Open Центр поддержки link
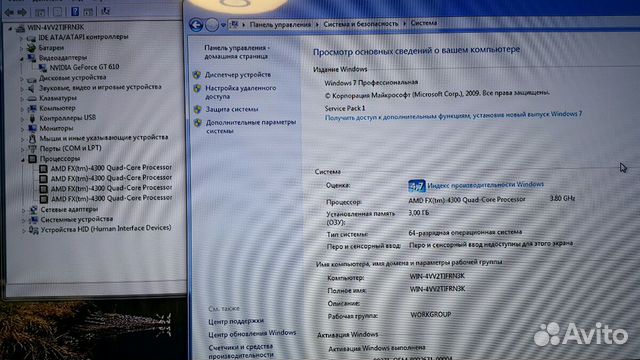The height and width of the screenshot is (360, 640). tap(236, 321)
